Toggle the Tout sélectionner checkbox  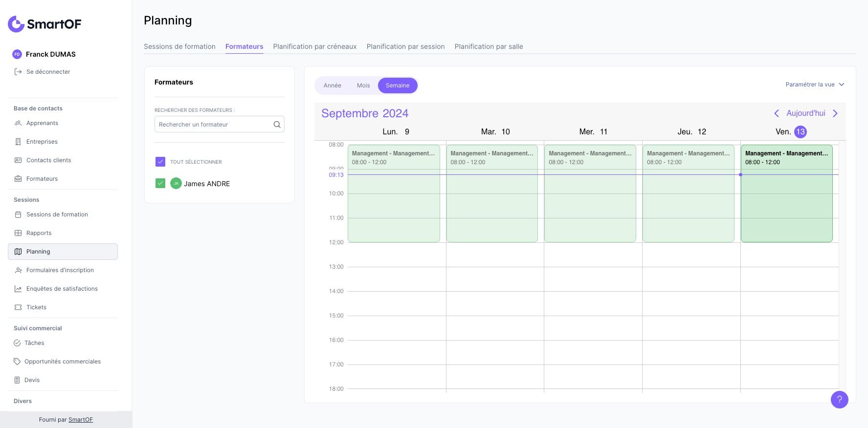pyautogui.click(x=160, y=162)
